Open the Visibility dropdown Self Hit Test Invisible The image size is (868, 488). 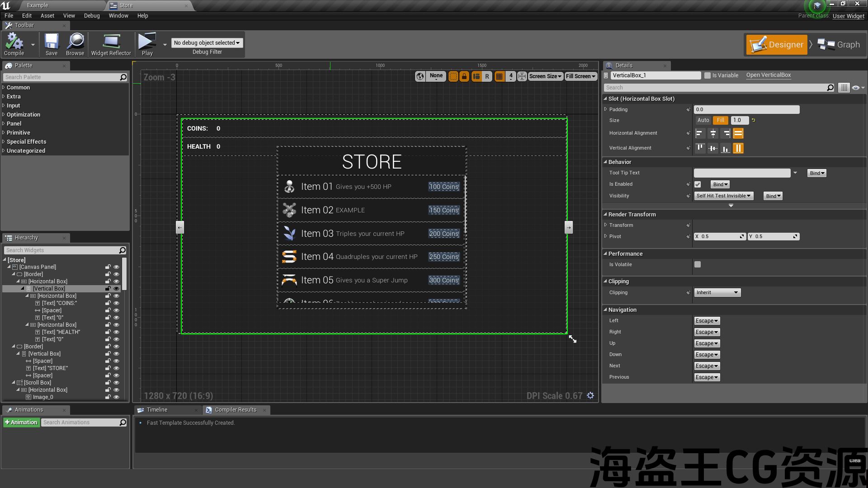[x=723, y=196]
